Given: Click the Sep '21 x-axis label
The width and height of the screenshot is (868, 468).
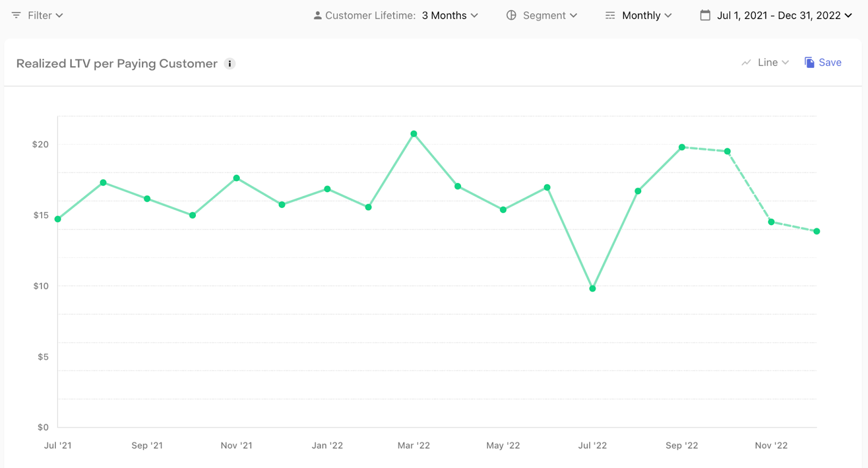Looking at the screenshot, I should tap(147, 445).
